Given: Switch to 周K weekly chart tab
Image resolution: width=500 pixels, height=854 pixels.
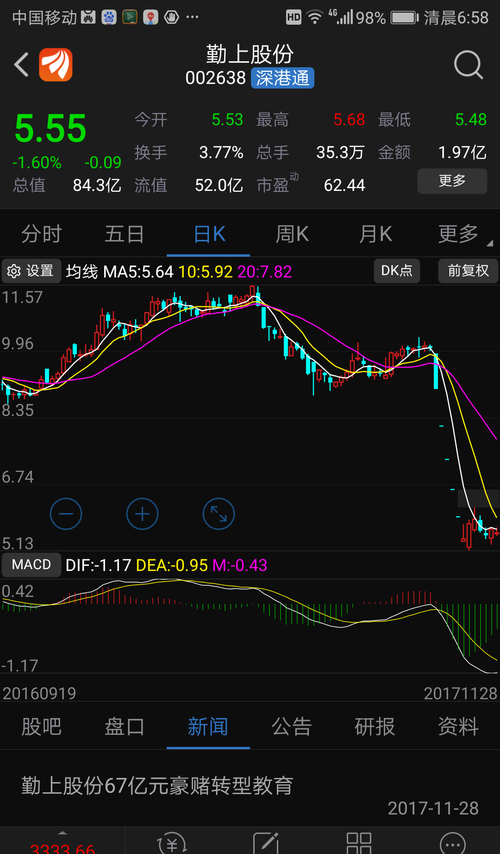Looking at the screenshot, I should click(292, 234).
